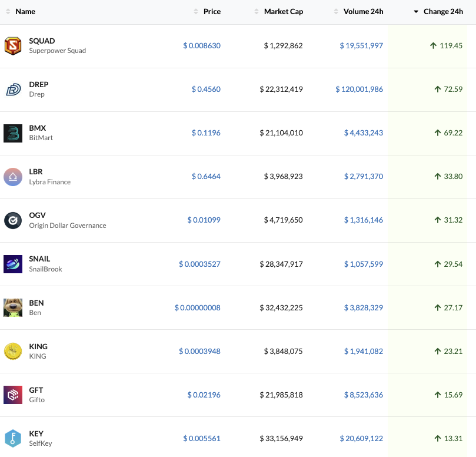Sort by the Volume 24h column header
This screenshot has width=476, height=457.
coord(364,12)
